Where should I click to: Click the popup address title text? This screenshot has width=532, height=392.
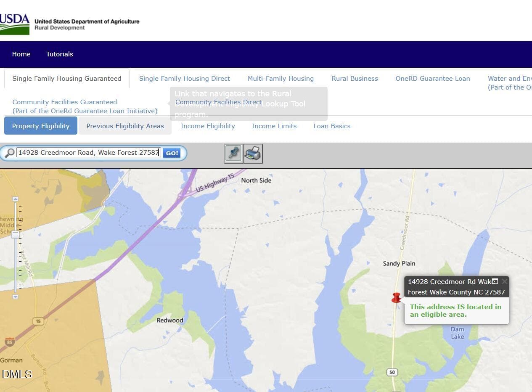(456, 287)
